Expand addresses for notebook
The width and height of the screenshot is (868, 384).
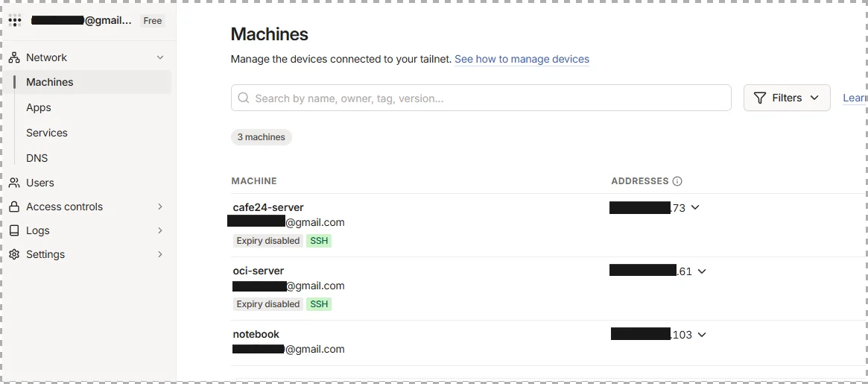click(x=702, y=335)
